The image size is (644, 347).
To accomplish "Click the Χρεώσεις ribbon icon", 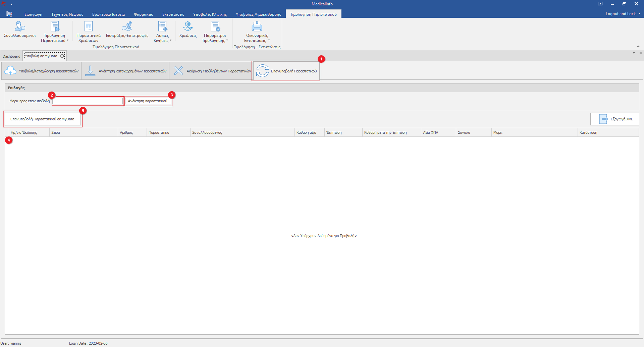I will [x=188, y=26].
